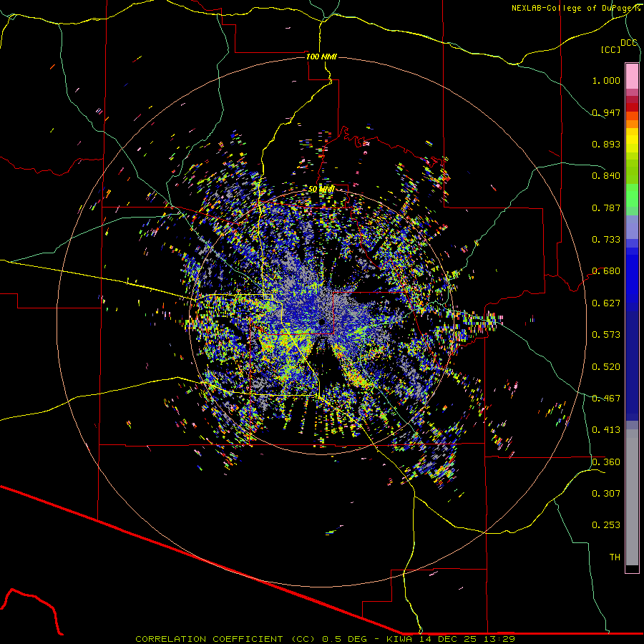
Task: Click the 0.893 legend value
Action: point(606,144)
